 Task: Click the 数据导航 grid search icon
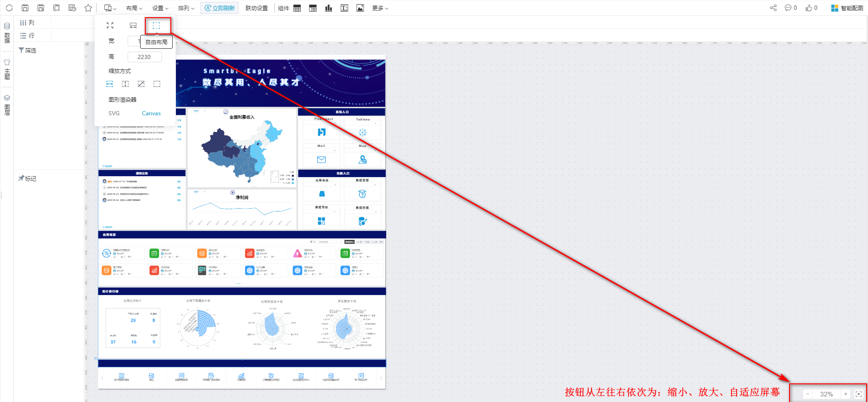coord(322,221)
